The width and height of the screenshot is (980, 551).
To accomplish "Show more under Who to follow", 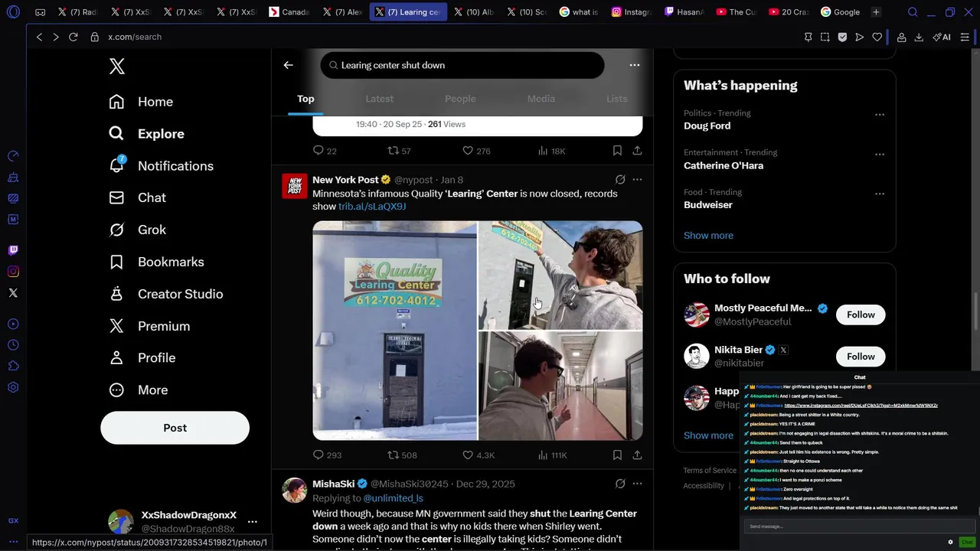I will pyautogui.click(x=708, y=435).
